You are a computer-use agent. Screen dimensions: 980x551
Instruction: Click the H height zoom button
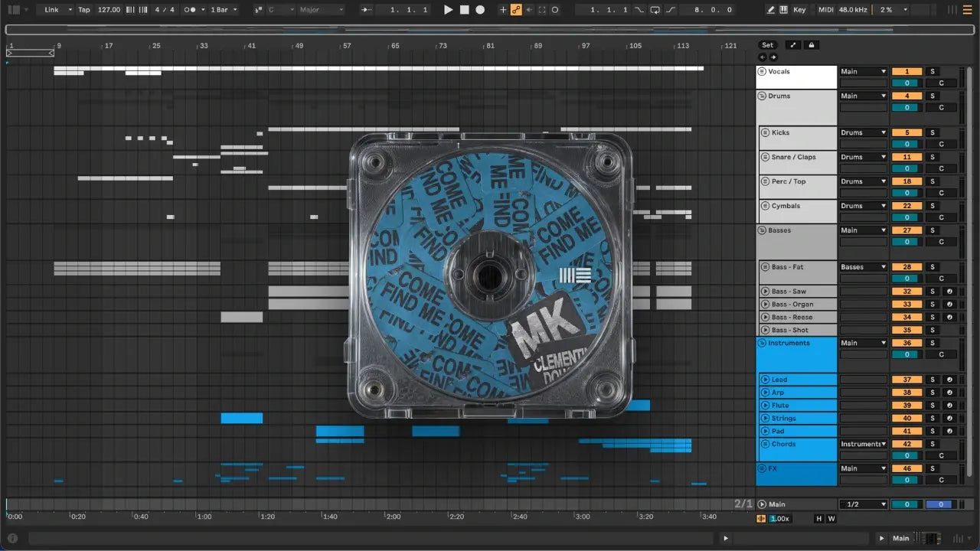pyautogui.click(x=819, y=518)
